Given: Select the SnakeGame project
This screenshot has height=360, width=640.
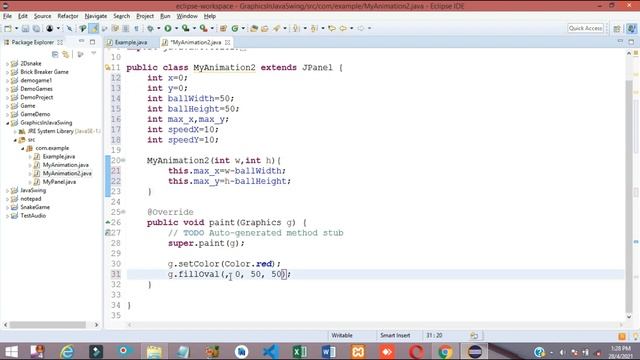Looking at the screenshot, I should 35,207.
